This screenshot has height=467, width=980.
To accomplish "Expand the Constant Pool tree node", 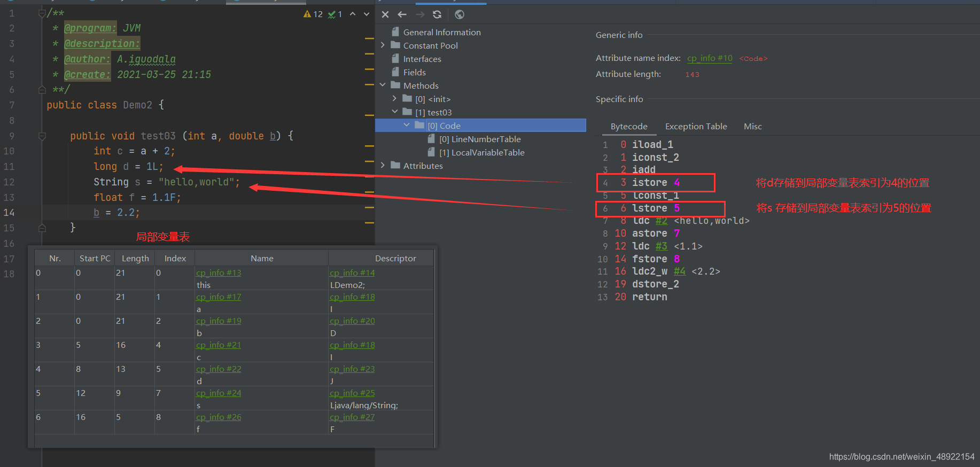I will click(383, 45).
